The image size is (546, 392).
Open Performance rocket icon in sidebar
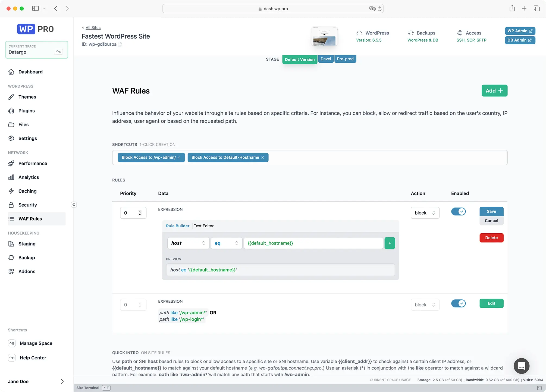11,163
